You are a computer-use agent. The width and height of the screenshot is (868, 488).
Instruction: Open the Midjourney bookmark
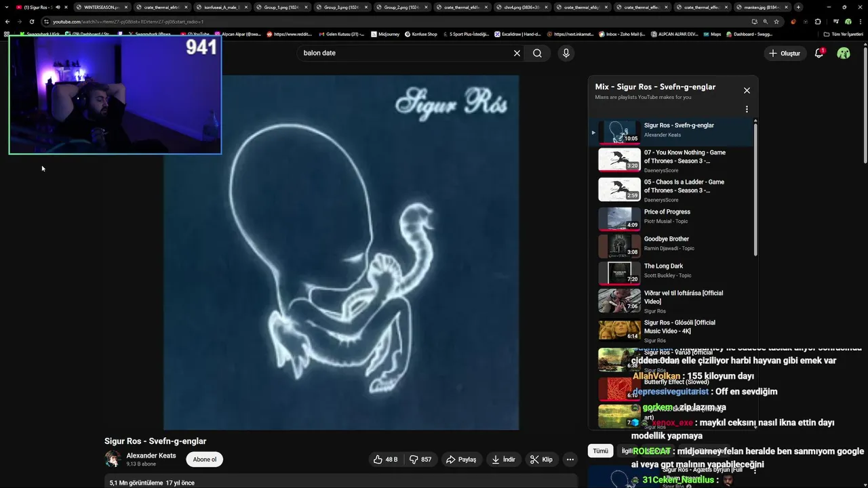click(385, 34)
